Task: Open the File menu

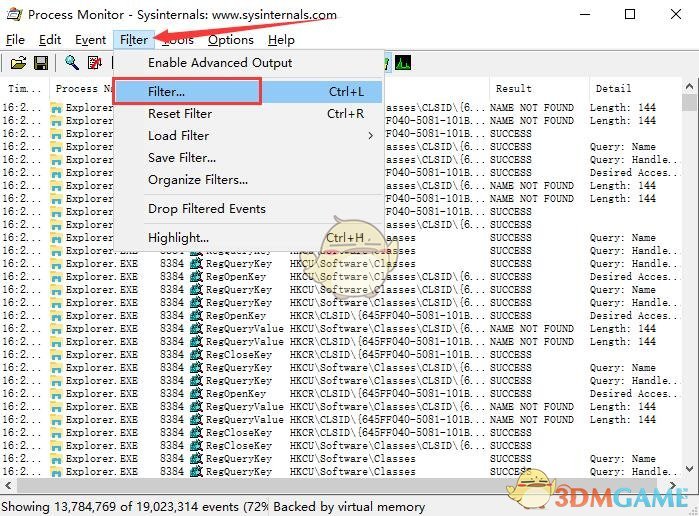Action: (x=15, y=40)
